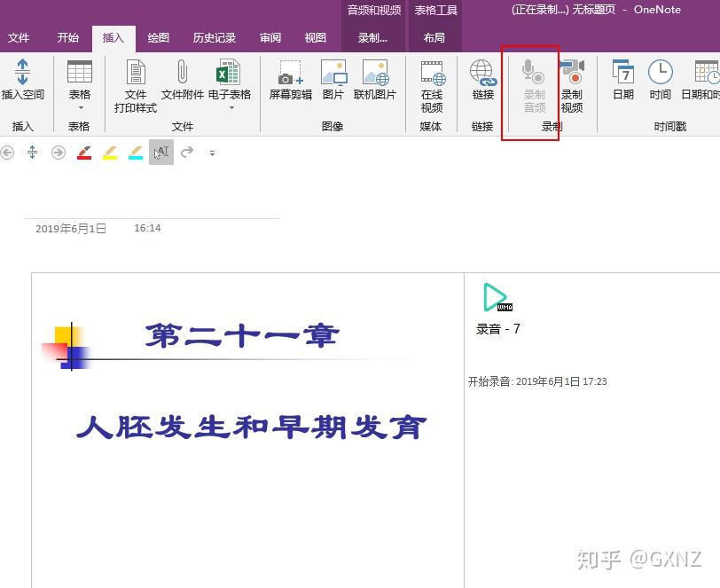This screenshot has height=588, width=720.
Task: Open the quick access toolbar overflow chevron
Action: pyautogui.click(x=212, y=153)
